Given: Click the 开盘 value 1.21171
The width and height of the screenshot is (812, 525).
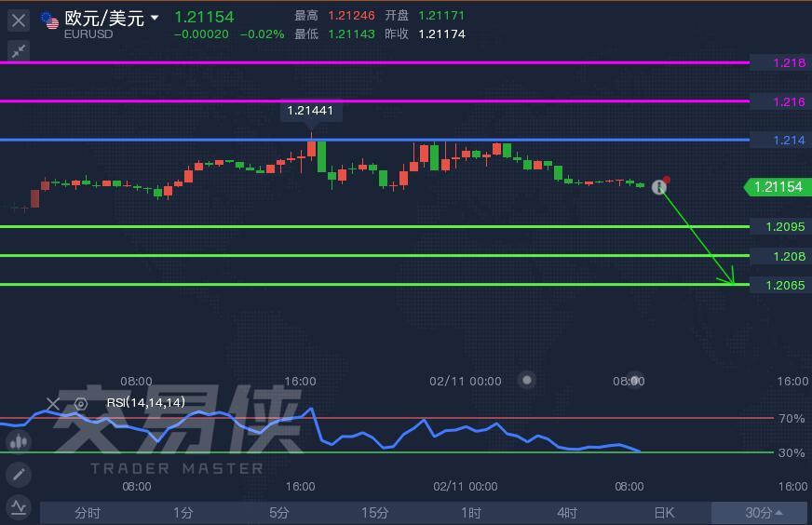Looking at the screenshot, I should pos(441,16).
